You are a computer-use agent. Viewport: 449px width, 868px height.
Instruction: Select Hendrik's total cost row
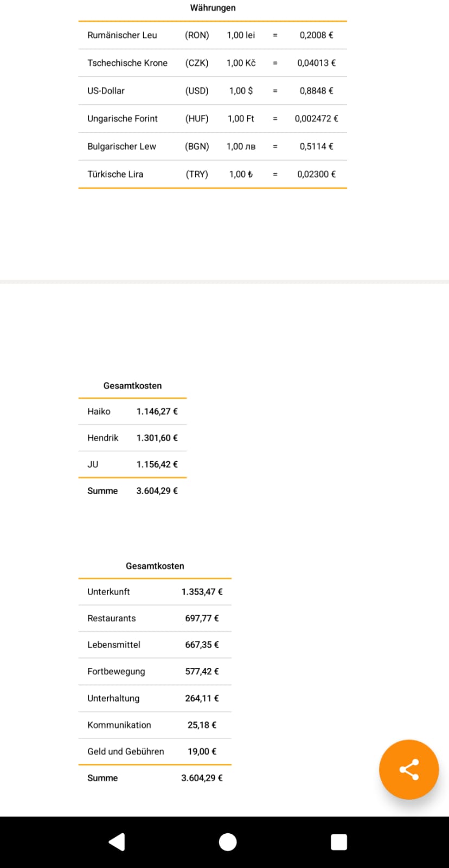coord(132,438)
